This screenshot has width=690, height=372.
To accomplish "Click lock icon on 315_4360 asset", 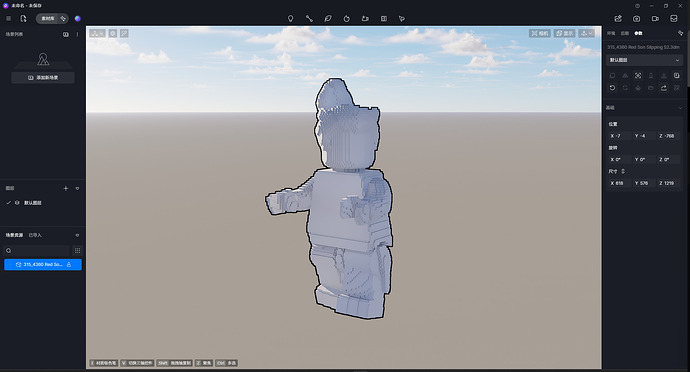I will point(69,265).
